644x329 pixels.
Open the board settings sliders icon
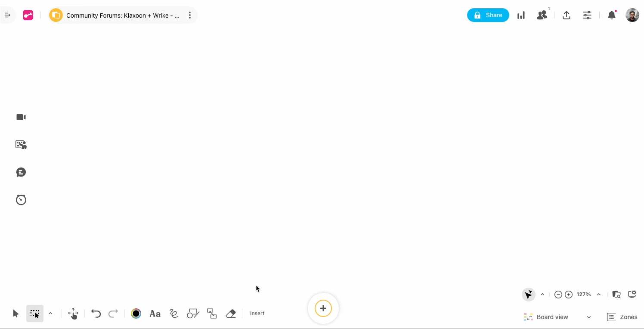pos(587,16)
